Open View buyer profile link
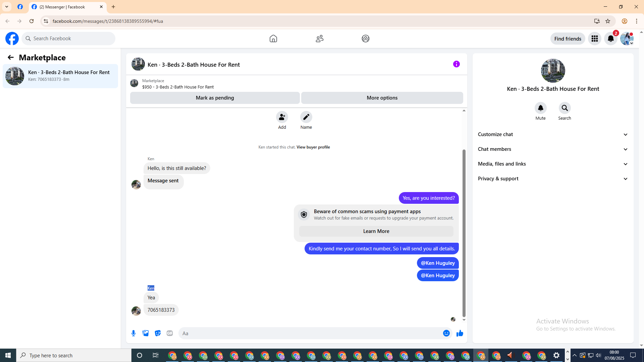Screen dimensions: 644x362 [x=313, y=147]
